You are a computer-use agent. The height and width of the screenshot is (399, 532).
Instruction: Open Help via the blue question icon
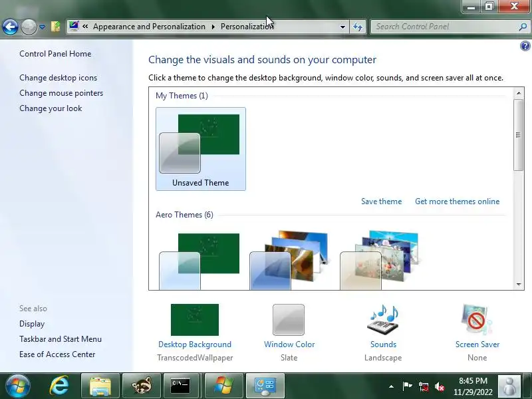click(525, 45)
